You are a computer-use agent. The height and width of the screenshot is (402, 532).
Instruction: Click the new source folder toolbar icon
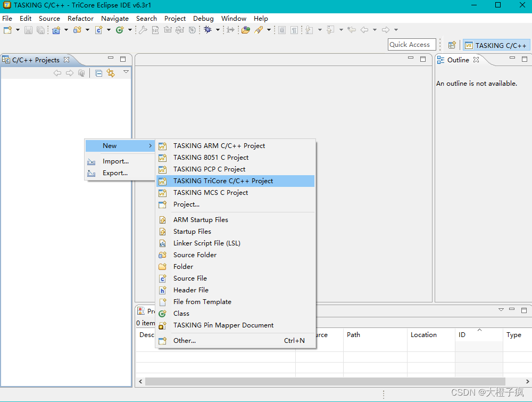(x=77, y=30)
